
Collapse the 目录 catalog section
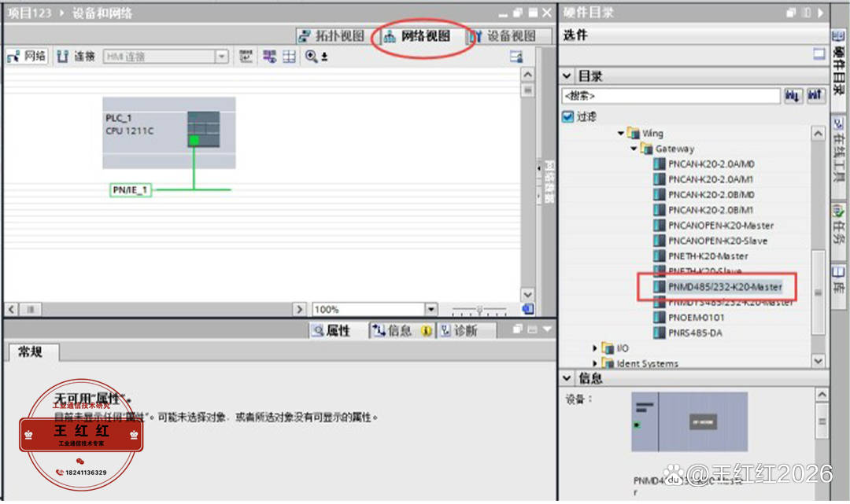pos(567,75)
